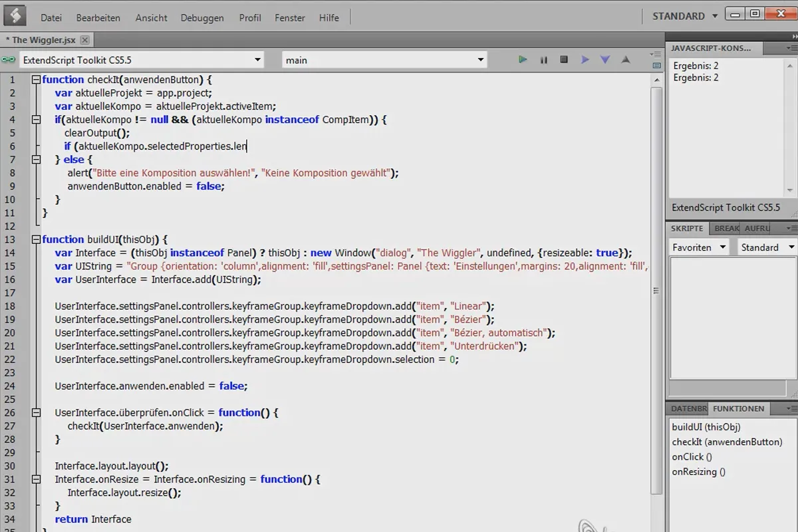
Task: Run the script with the green play button
Action: click(x=523, y=60)
